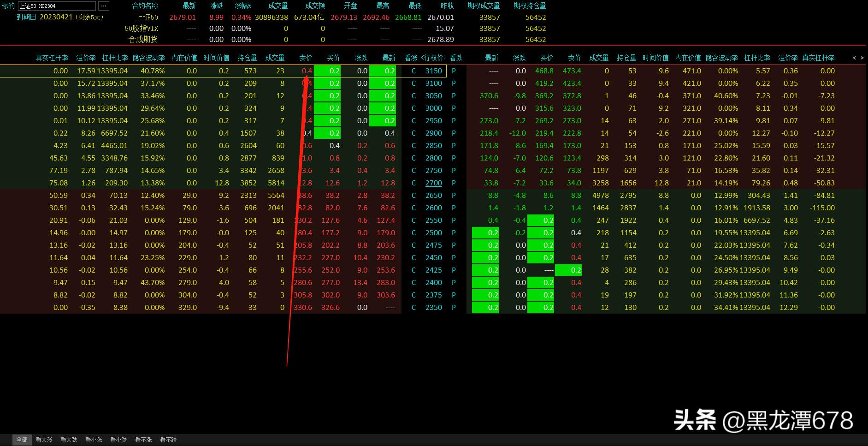This screenshot has height=446, width=868.
Task: Click call leverage ratio 4465.01
Action: click(114, 146)
